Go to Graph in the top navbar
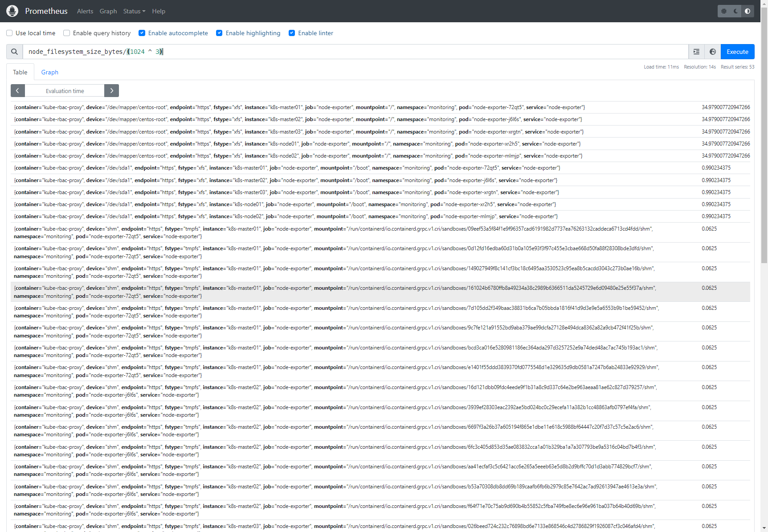768x532 pixels. [108, 11]
